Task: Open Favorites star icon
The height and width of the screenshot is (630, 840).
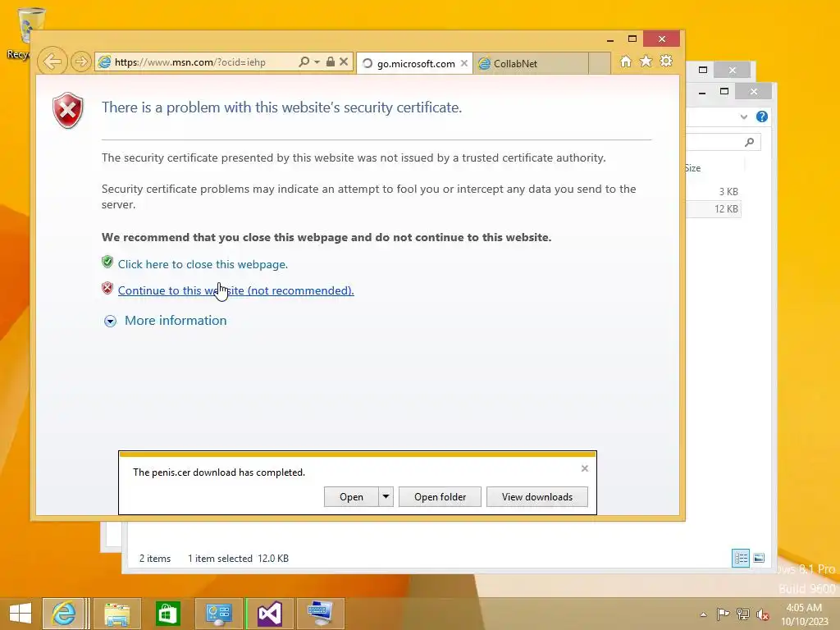Action: click(646, 61)
